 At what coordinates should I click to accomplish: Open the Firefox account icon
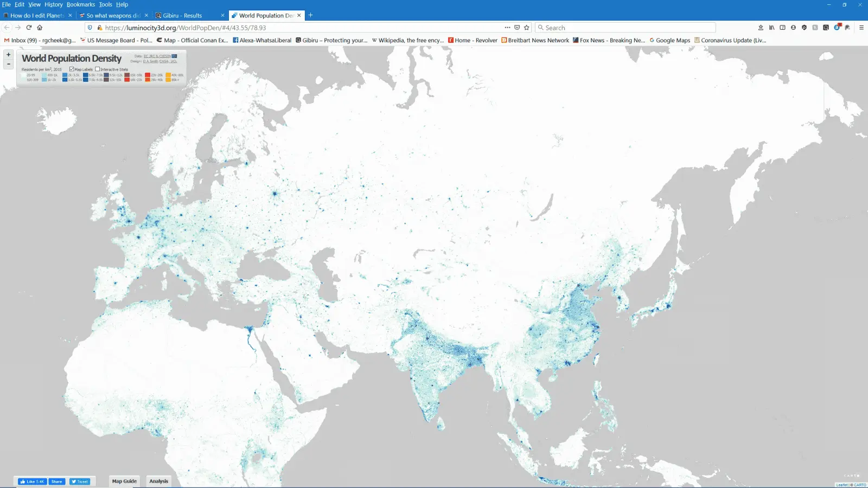[793, 28]
